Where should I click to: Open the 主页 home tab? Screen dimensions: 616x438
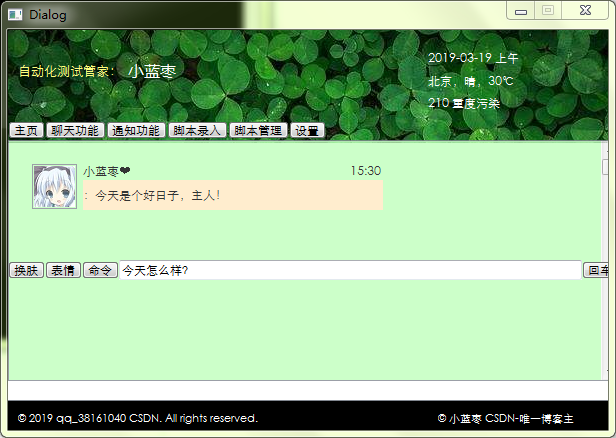pyautogui.click(x=26, y=130)
